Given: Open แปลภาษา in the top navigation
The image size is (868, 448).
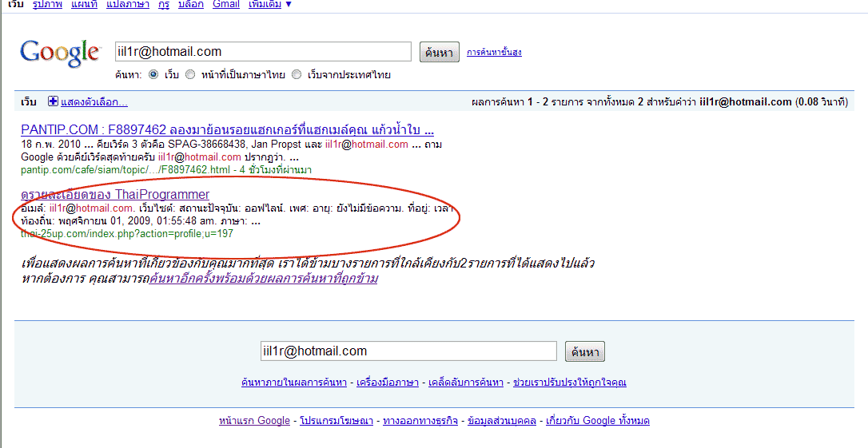Looking at the screenshot, I should click(128, 5).
